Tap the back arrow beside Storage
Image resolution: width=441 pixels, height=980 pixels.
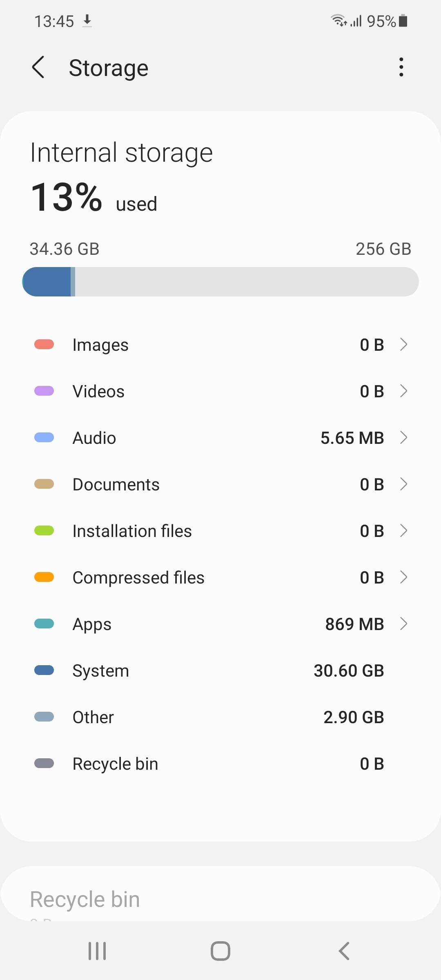click(x=38, y=67)
